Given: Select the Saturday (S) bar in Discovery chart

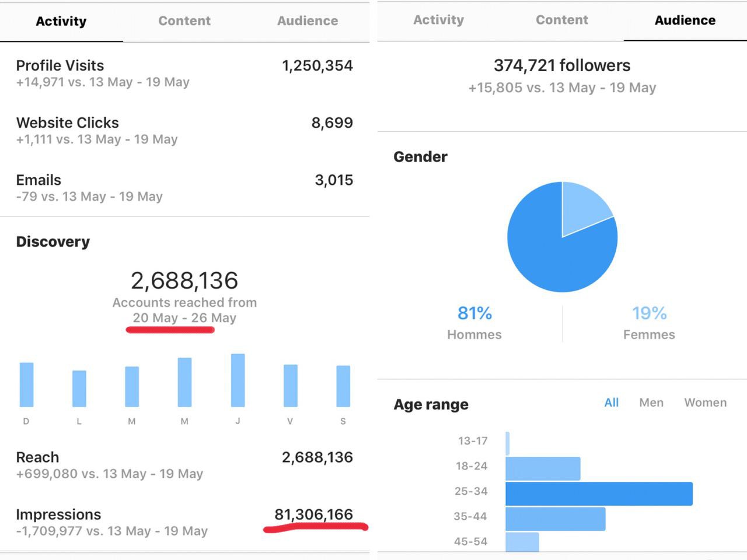Looking at the screenshot, I should [343, 386].
